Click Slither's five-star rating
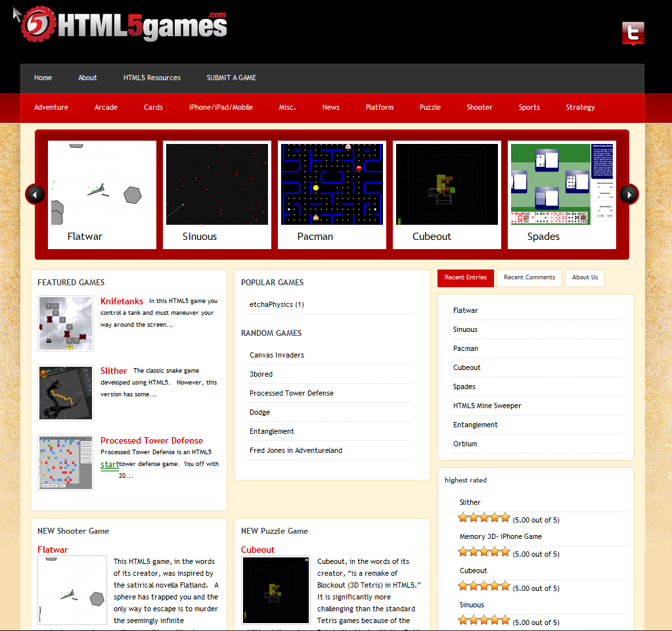 [484, 518]
